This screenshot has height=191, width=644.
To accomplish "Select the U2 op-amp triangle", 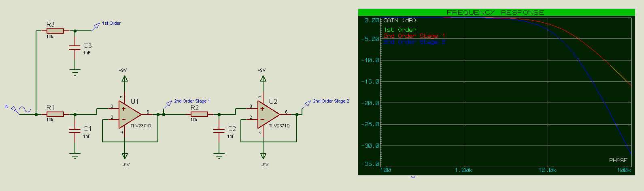I will 269,114.
